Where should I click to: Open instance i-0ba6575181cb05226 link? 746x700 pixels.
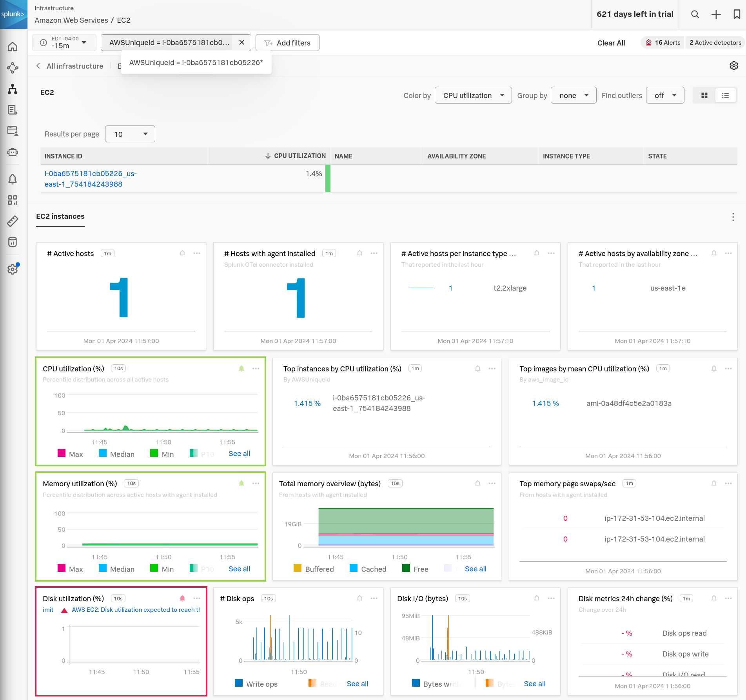click(x=91, y=179)
